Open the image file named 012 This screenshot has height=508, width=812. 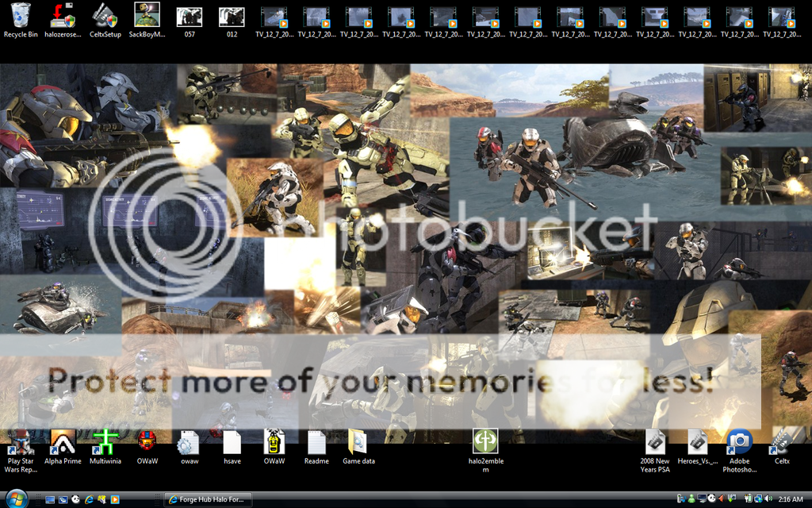click(x=232, y=16)
